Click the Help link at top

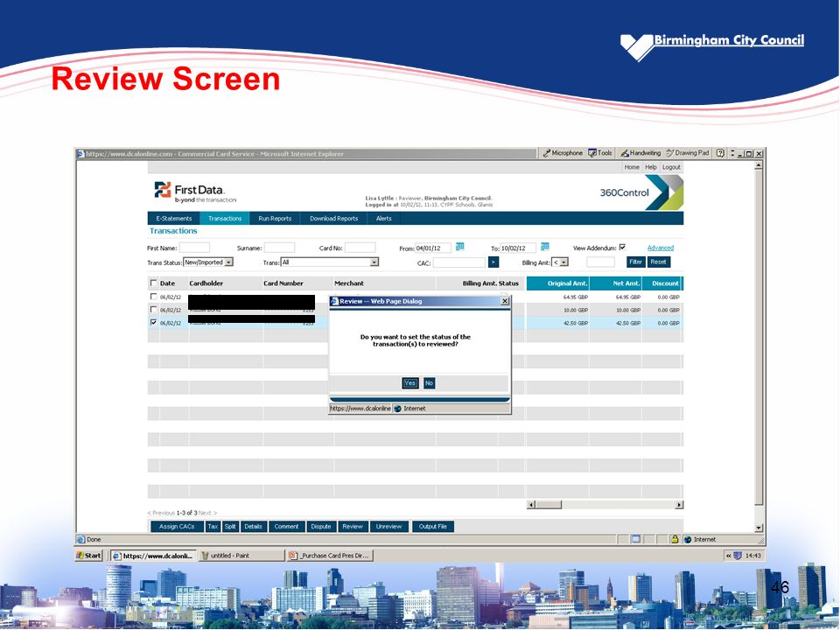point(650,167)
